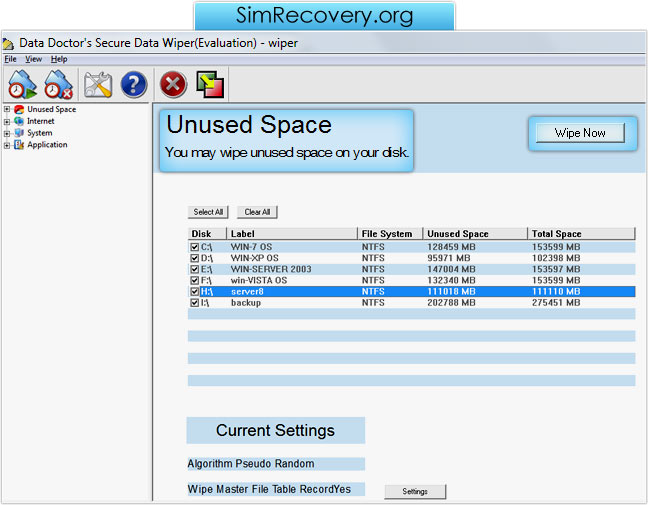
Task: Select the backup label cell
Action: (x=246, y=303)
